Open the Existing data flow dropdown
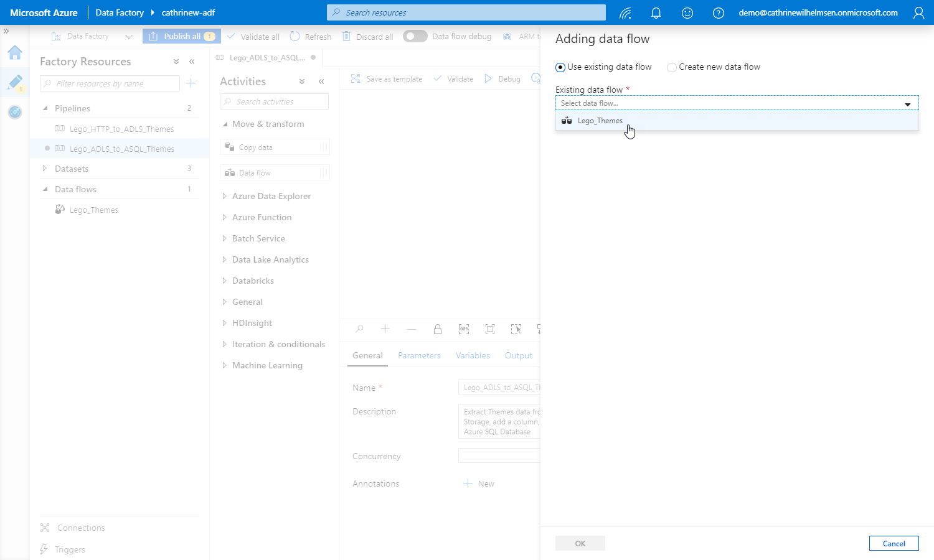This screenshot has height=560, width=934. point(737,103)
